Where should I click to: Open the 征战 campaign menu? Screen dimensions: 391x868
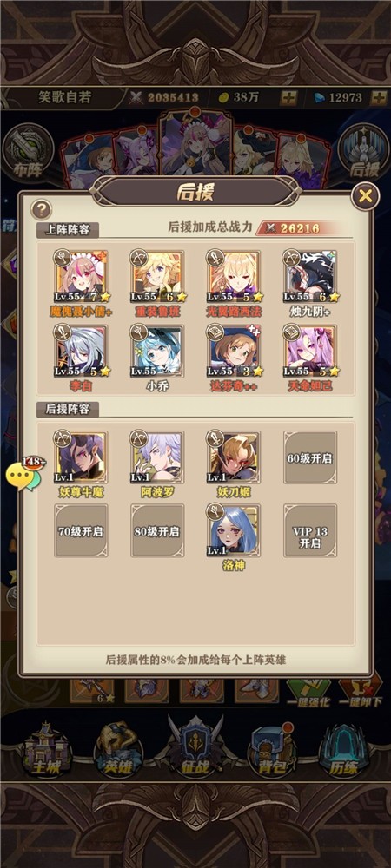(195, 748)
